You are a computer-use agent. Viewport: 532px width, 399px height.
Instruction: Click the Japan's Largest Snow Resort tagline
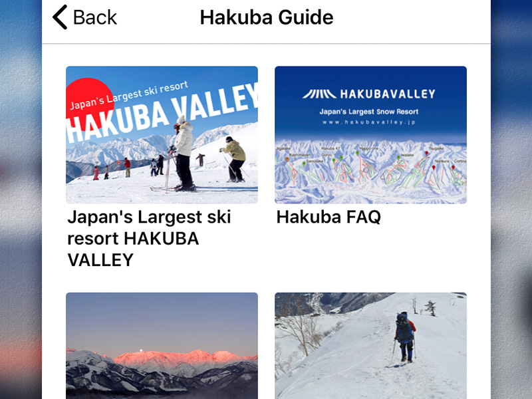369,112
